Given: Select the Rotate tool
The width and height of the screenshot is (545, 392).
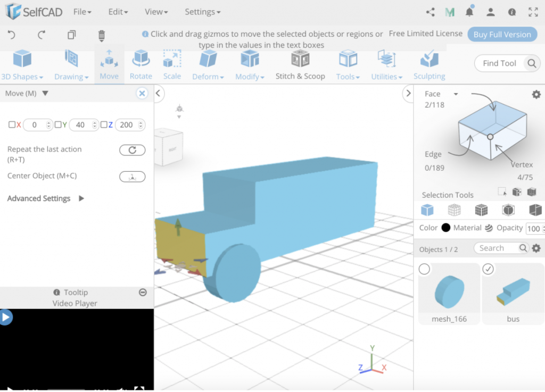Looking at the screenshot, I should (x=141, y=65).
